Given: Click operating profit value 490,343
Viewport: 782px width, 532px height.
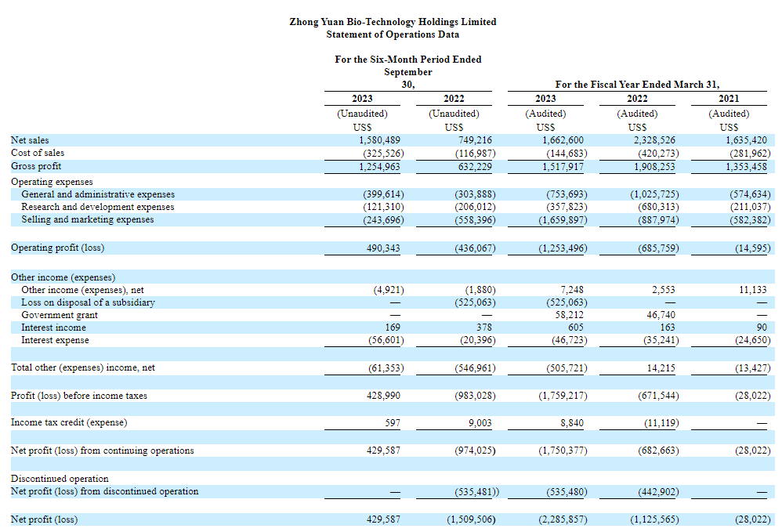Looking at the screenshot, I should coord(383,248).
